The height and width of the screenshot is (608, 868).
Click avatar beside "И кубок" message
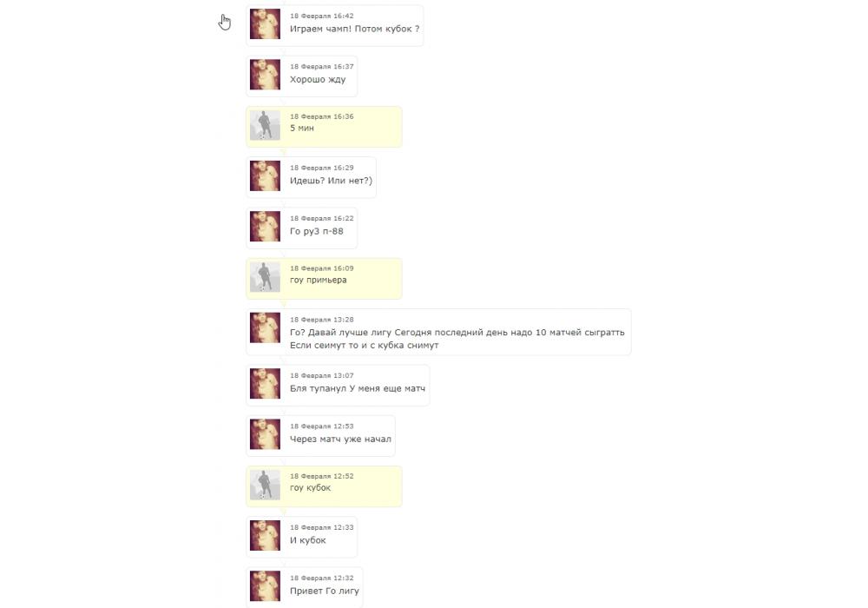tap(265, 535)
